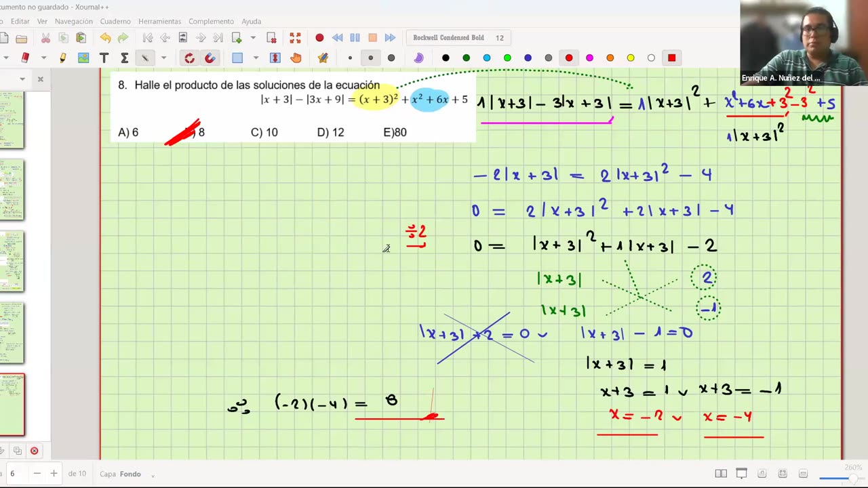Undo the last action
868x488 pixels.
(105, 38)
